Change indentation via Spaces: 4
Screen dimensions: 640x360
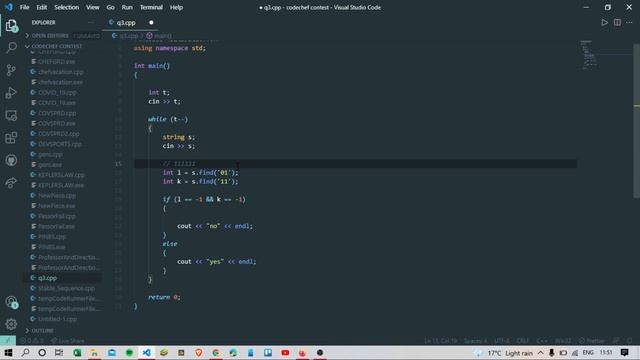[476, 341]
